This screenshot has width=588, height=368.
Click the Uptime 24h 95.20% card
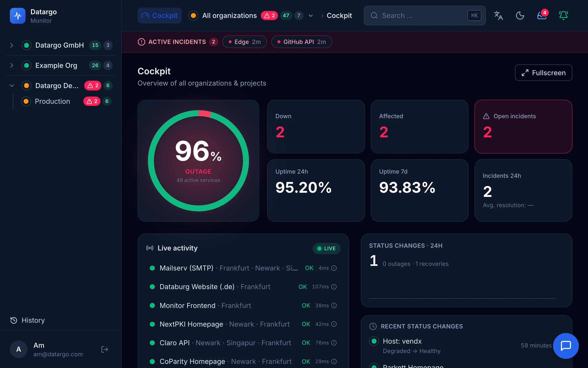click(x=316, y=190)
